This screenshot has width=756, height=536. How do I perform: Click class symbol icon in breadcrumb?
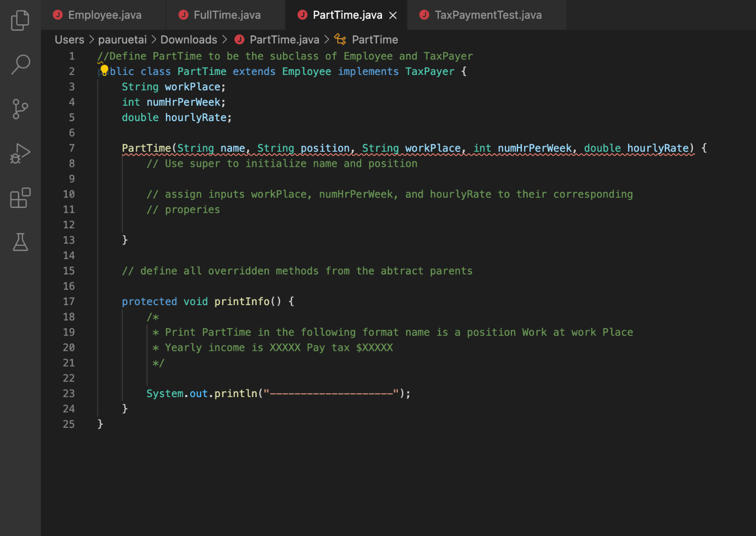coord(340,39)
